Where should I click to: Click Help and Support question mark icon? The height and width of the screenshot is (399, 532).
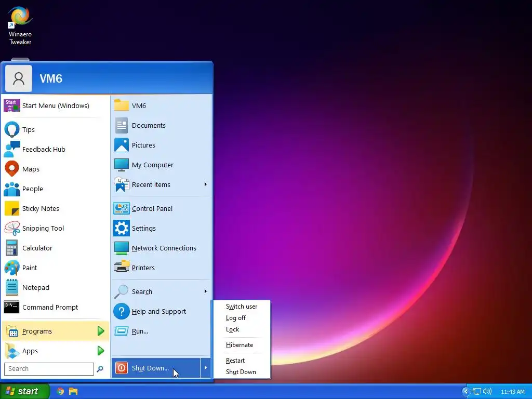121,312
